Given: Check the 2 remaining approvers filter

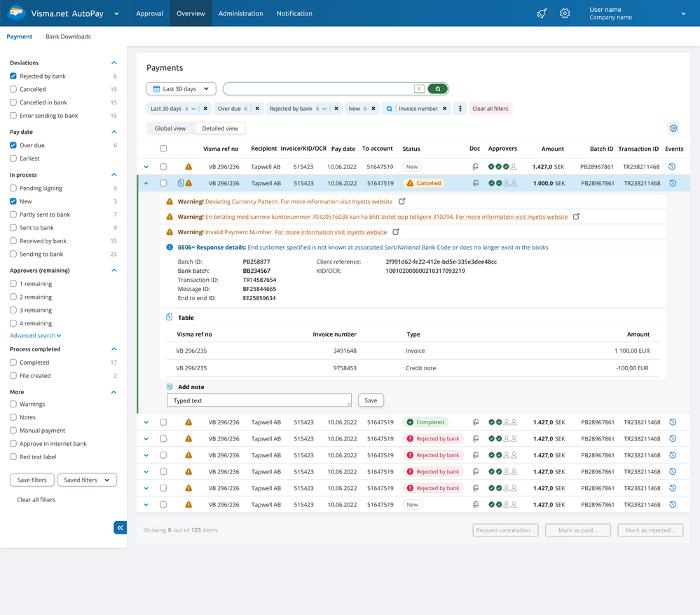Looking at the screenshot, I should (x=13, y=297).
